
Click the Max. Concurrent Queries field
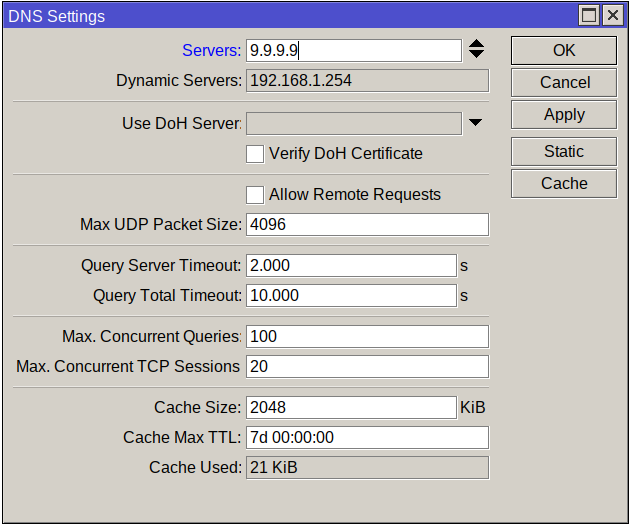tap(367, 337)
